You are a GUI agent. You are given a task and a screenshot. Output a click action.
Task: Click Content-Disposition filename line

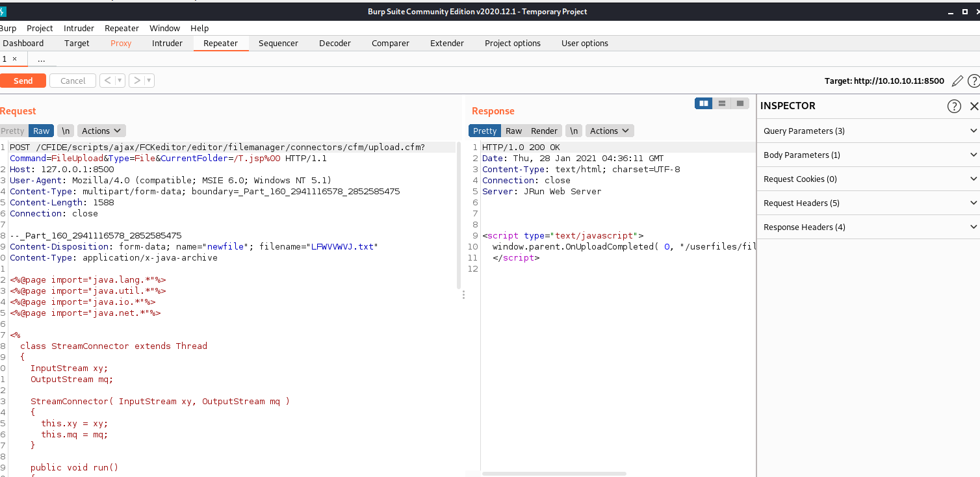pos(194,247)
